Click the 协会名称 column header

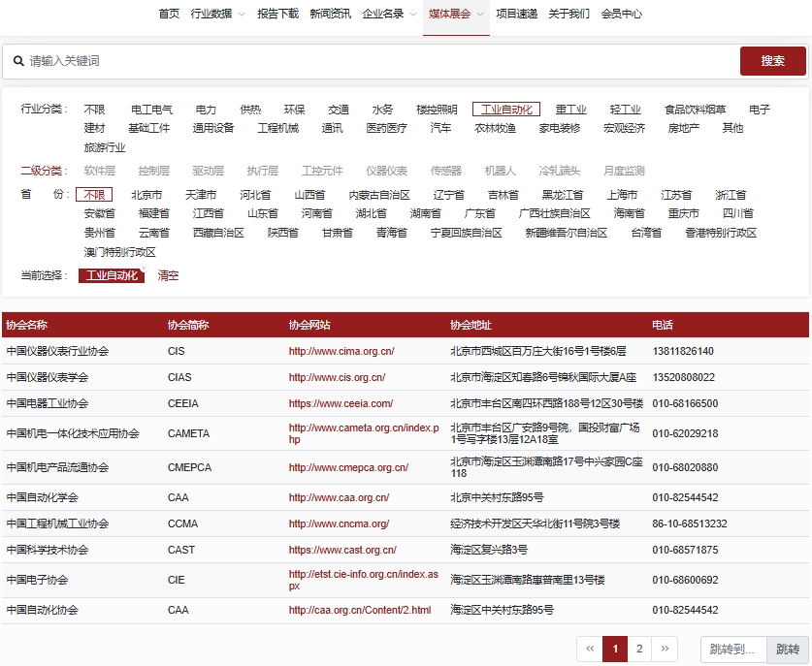(26, 325)
